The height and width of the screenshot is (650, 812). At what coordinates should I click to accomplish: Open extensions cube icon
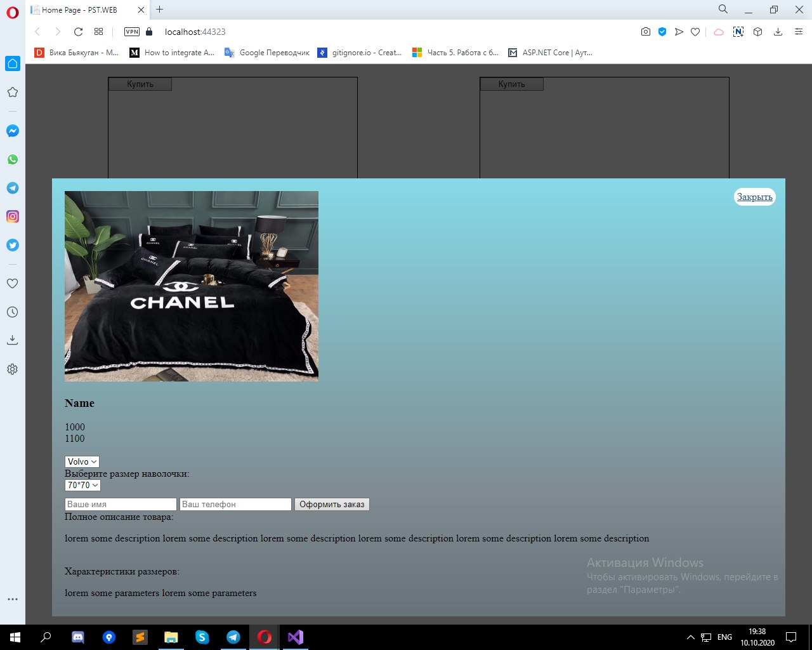757,32
